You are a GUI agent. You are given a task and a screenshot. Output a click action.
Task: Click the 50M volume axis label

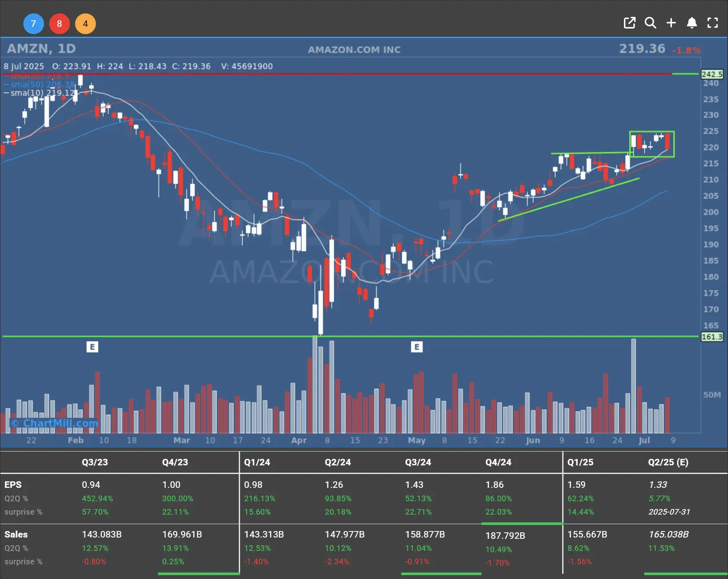(712, 395)
